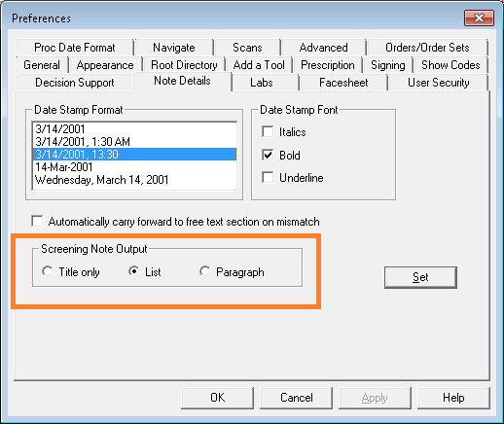Open Help for preferences
Image resolution: width=504 pixels, height=424 pixels.
pos(453,398)
